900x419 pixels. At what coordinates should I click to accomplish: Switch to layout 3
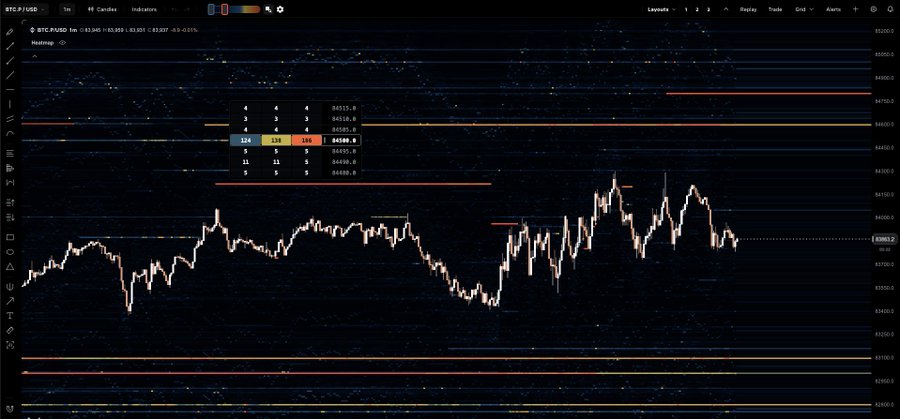pos(708,9)
